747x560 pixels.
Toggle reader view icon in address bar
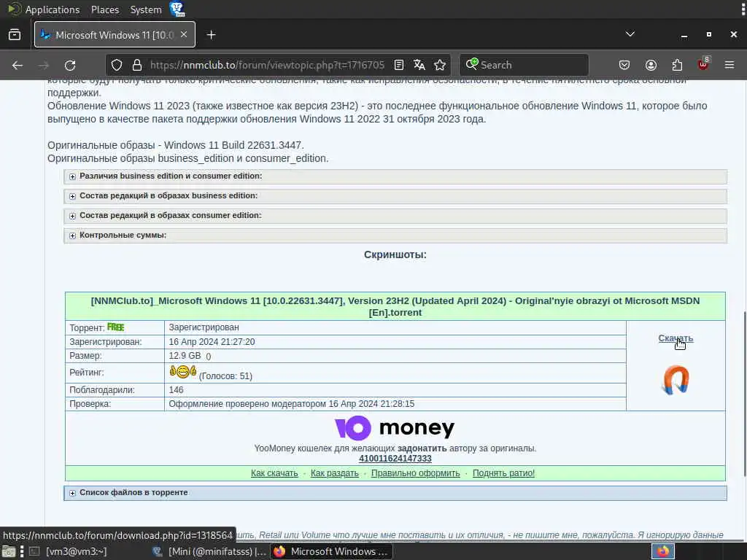tap(399, 65)
